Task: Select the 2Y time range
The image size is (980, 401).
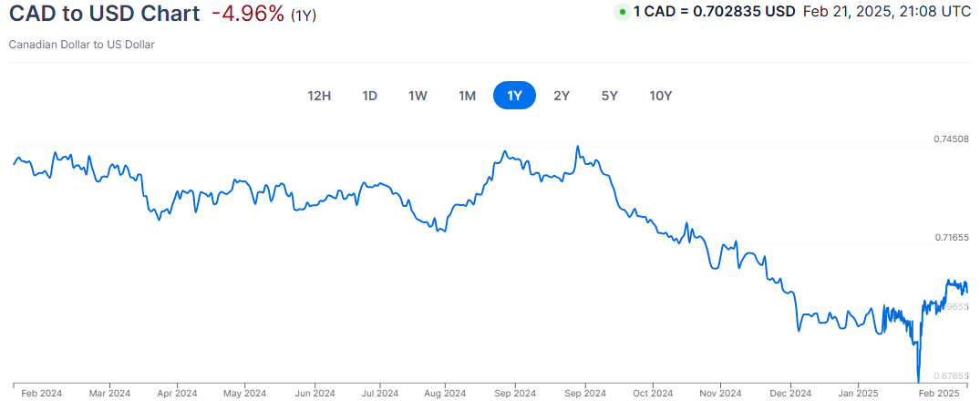Action: [x=562, y=96]
